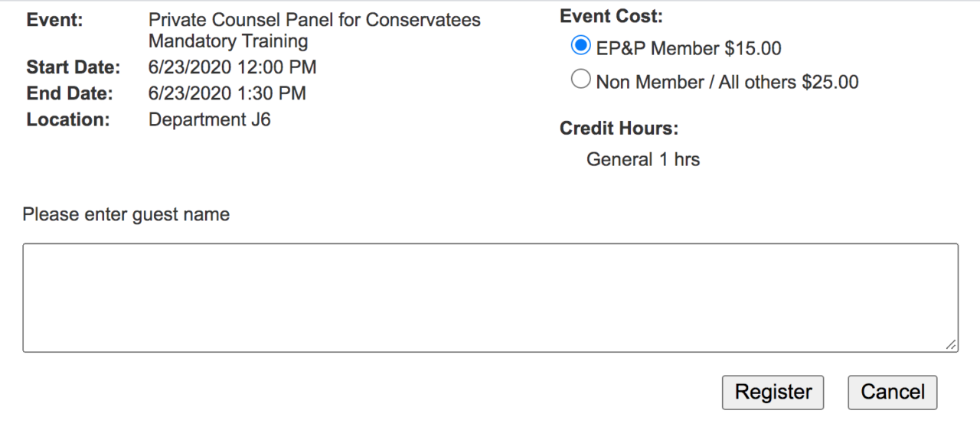The image size is (980, 430).
Task: Click the "Event:" field label
Action: [54, 21]
